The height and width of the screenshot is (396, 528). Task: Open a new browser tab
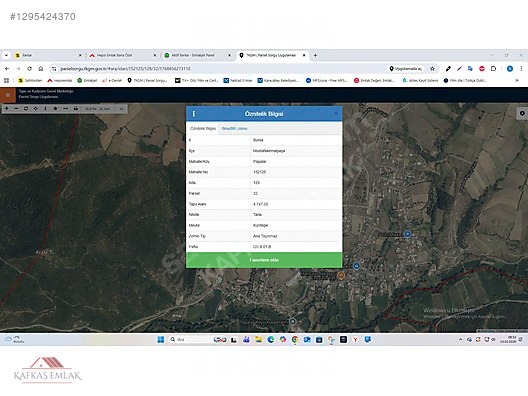pos(315,55)
